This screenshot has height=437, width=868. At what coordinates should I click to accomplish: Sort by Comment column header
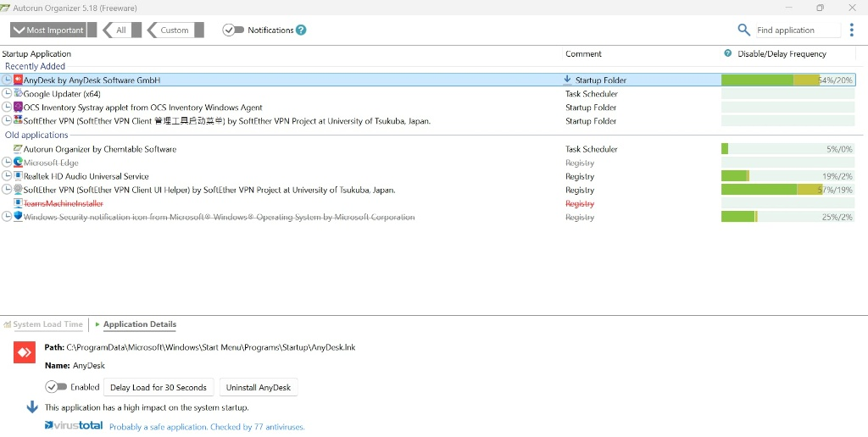583,53
